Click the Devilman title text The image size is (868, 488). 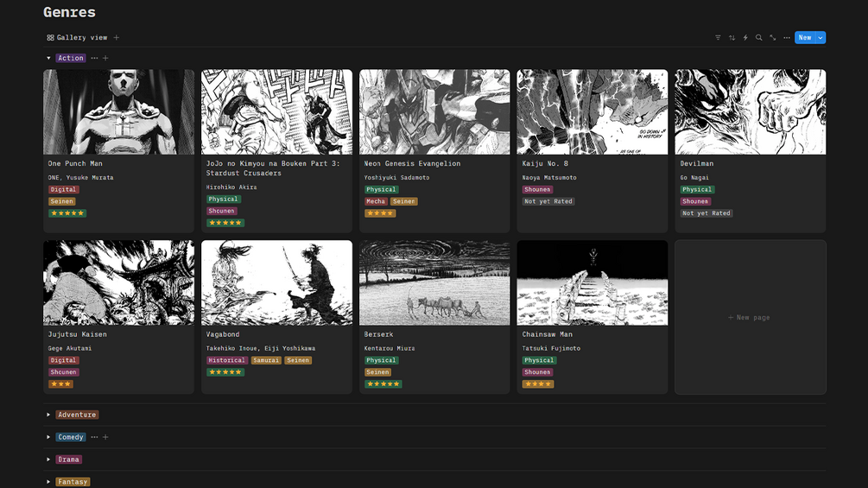tap(697, 164)
